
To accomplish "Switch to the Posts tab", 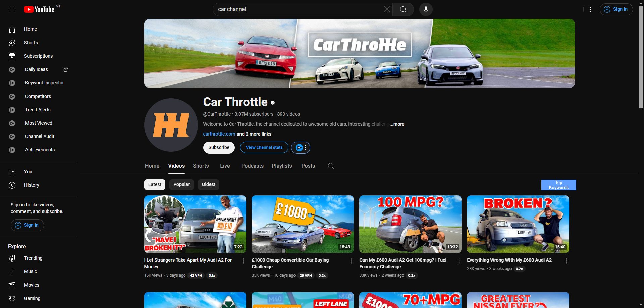I will click(x=308, y=166).
